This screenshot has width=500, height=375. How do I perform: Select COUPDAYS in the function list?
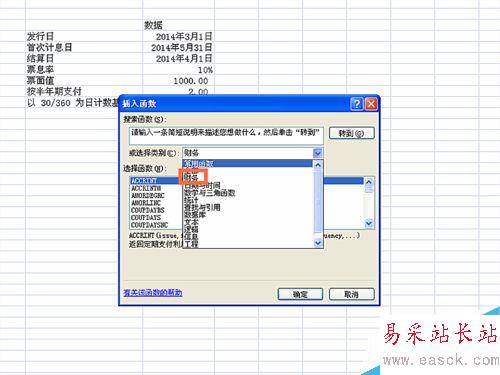[x=146, y=218]
